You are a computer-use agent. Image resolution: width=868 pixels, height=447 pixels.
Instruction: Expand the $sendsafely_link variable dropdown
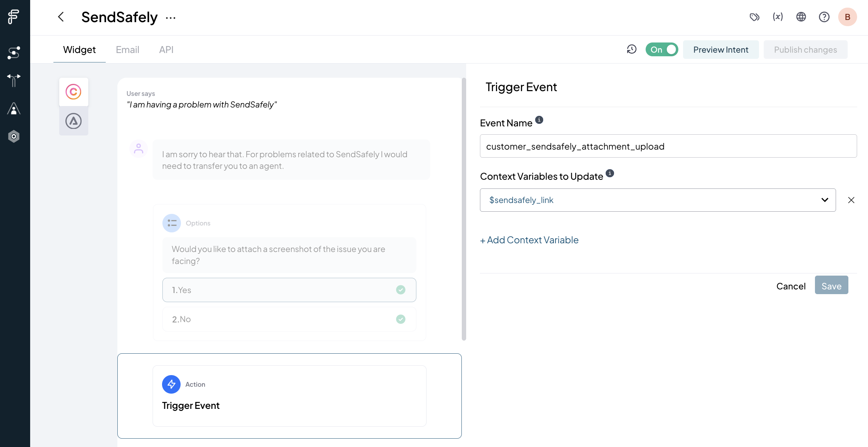click(x=825, y=200)
